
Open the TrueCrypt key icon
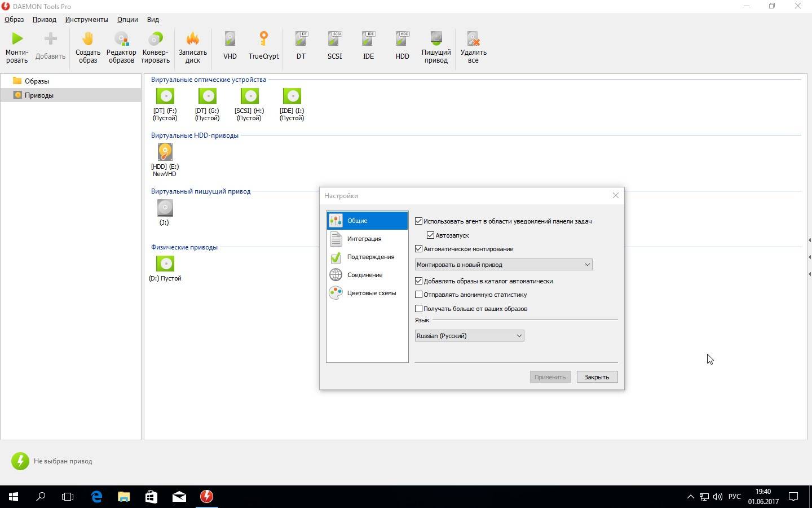click(x=263, y=39)
